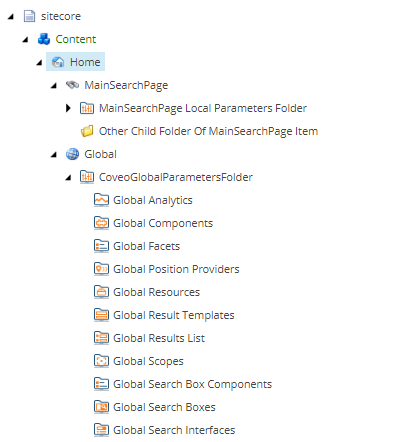
Task: Click the yellow folder icon of Other Child Folder
Action: [x=87, y=131]
